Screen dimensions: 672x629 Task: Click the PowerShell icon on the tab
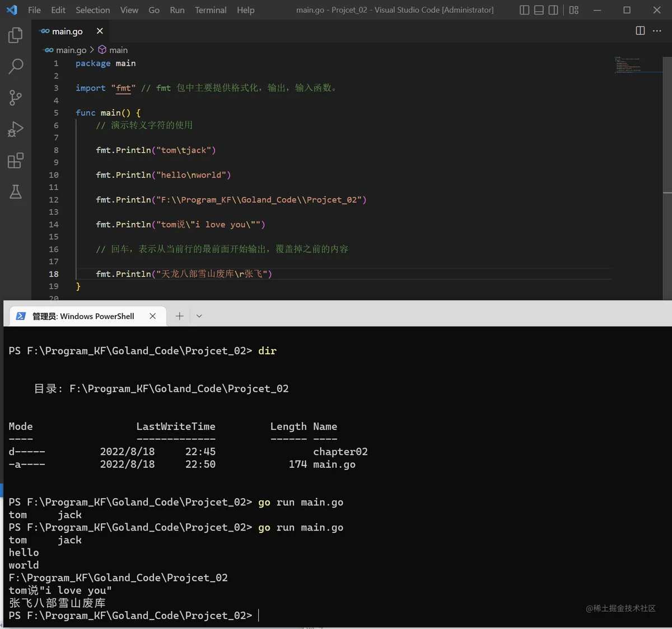coord(21,316)
